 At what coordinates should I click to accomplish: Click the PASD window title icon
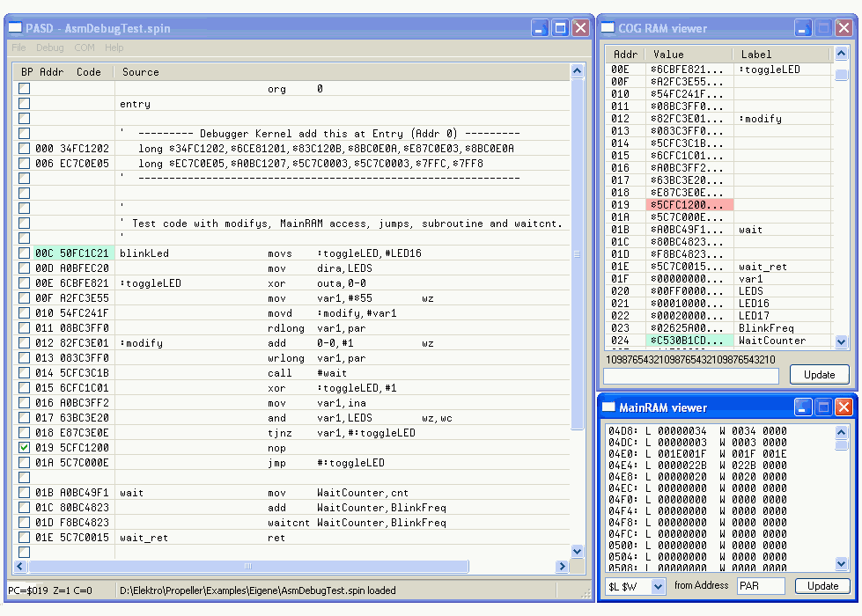15,28
